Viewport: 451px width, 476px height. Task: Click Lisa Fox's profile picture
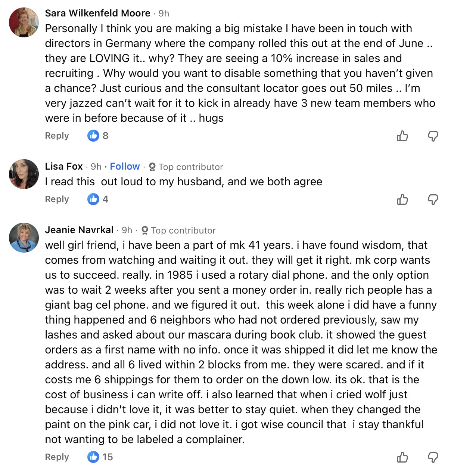(24, 174)
